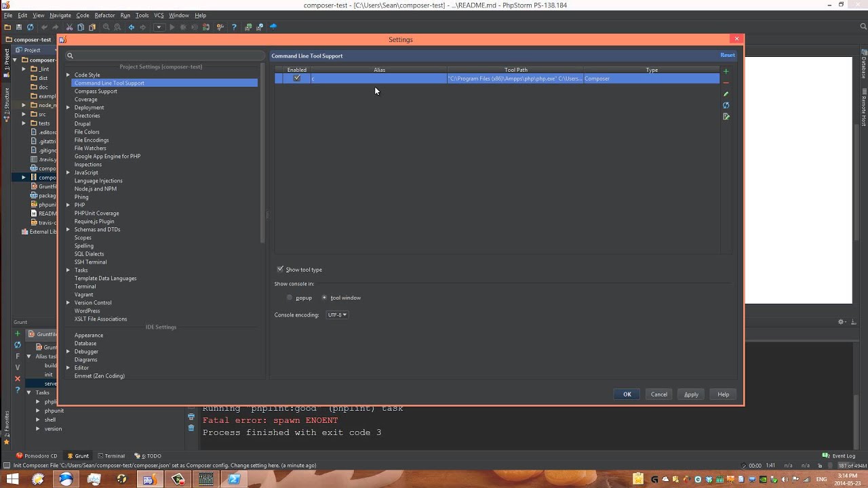The width and height of the screenshot is (868, 488).
Task: Click the Back navigation arrow icon
Action: point(132,27)
